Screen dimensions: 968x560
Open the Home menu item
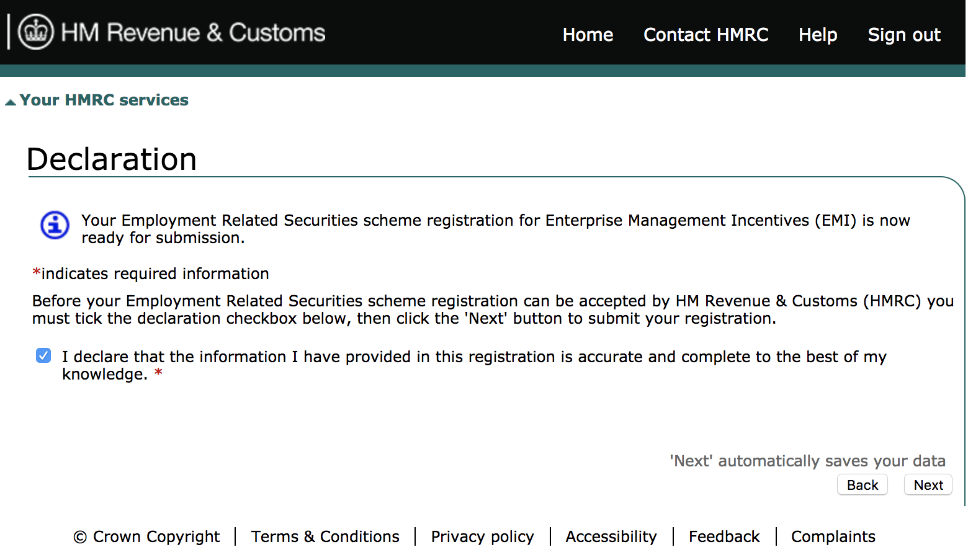point(587,35)
